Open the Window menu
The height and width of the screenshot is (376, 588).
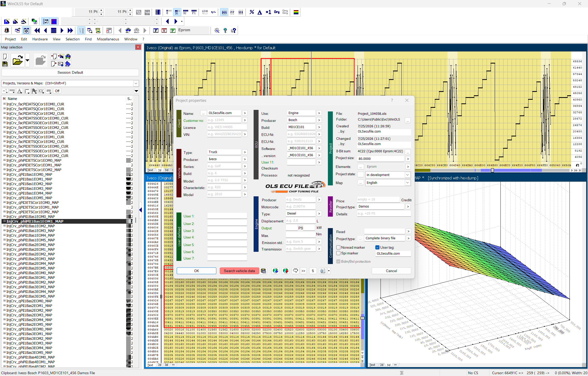click(x=131, y=39)
